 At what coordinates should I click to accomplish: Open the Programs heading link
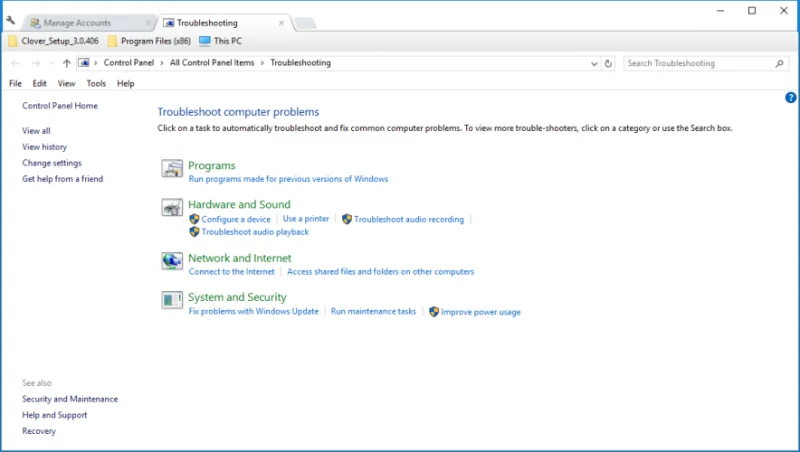click(212, 165)
